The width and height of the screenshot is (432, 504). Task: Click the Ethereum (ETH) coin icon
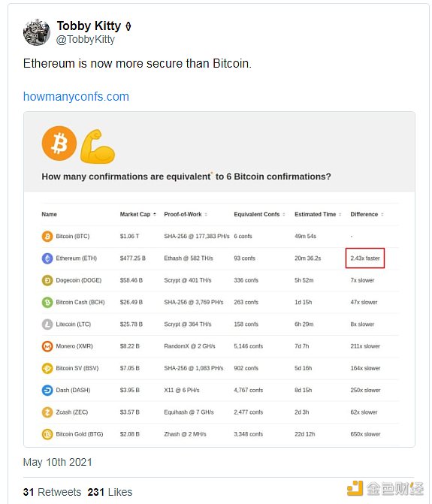(x=47, y=258)
